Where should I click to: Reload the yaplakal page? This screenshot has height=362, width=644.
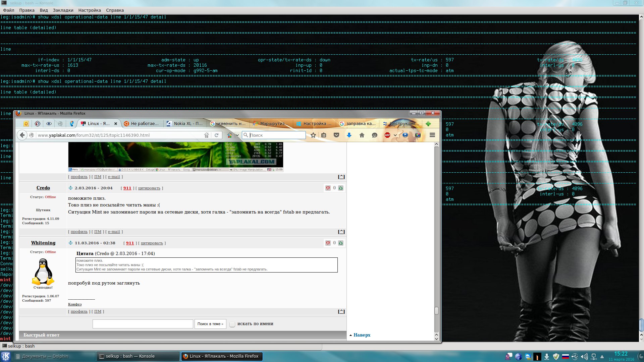click(217, 135)
